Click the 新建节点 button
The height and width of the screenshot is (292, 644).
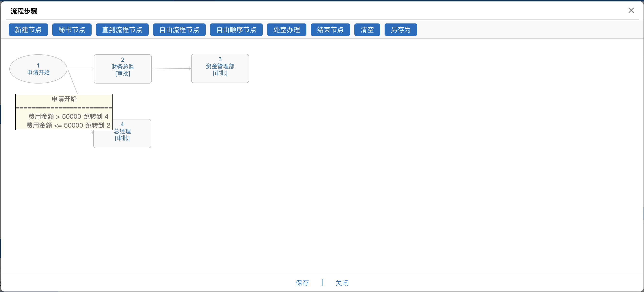coord(28,30)
